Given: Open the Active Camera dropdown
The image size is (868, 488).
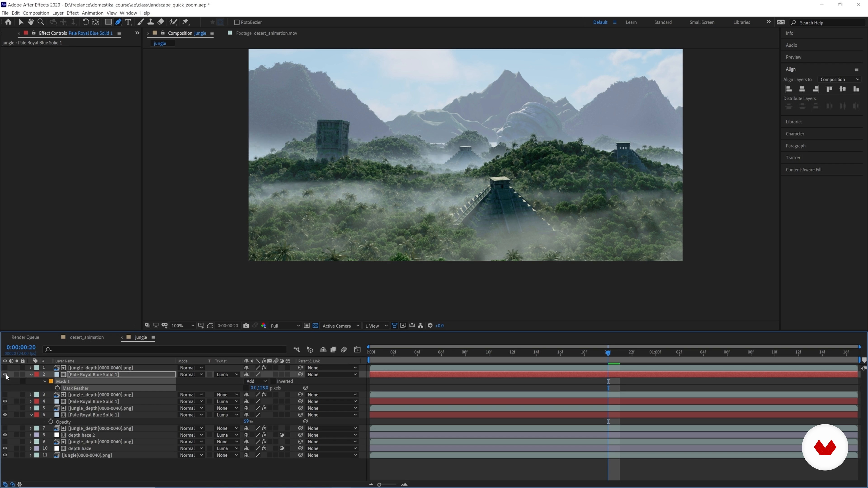Looking at the screenshot, I should point(341,326).
